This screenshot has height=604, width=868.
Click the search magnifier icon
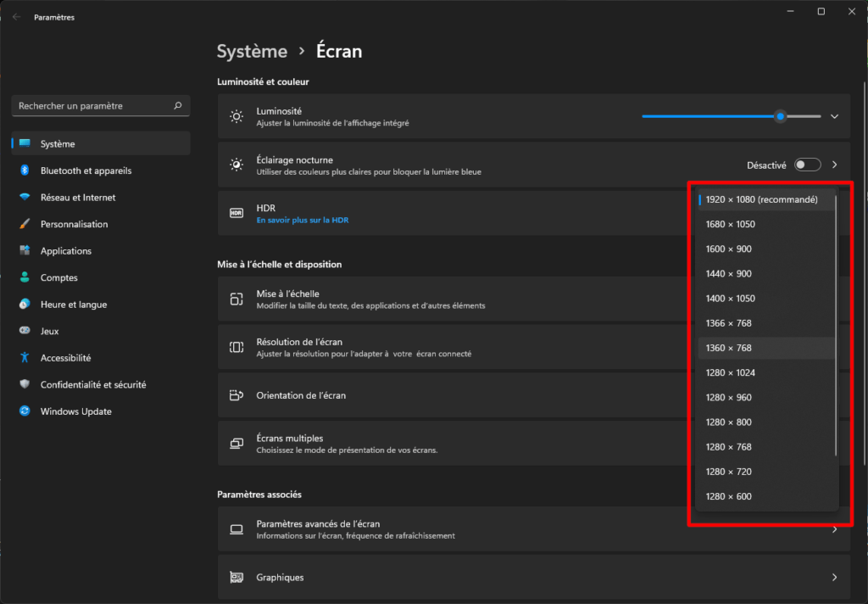pos(177,106)
